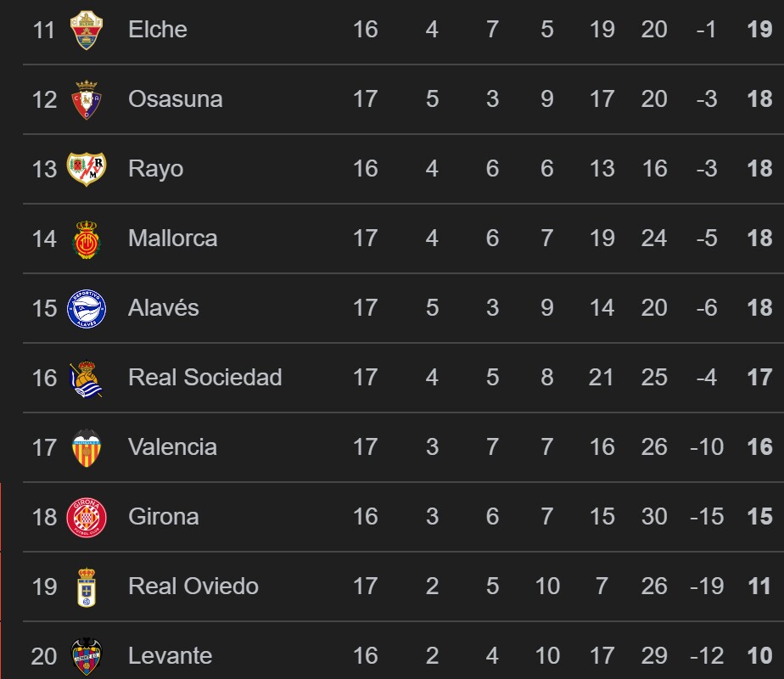
Task: Click the Levante club crest
Action: coord(86,656)
